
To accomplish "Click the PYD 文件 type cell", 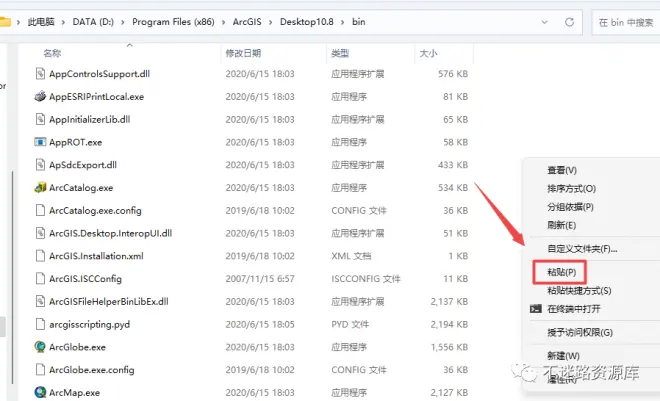I will (x=350, y=324).
